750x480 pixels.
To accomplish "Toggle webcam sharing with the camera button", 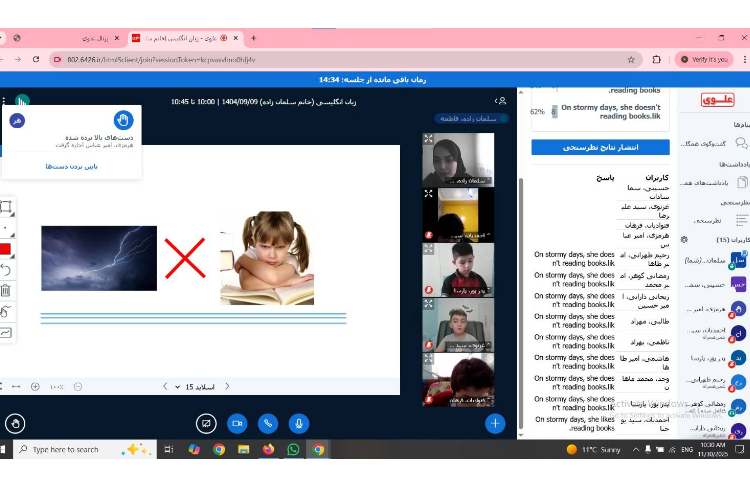I will coord(237,423).
